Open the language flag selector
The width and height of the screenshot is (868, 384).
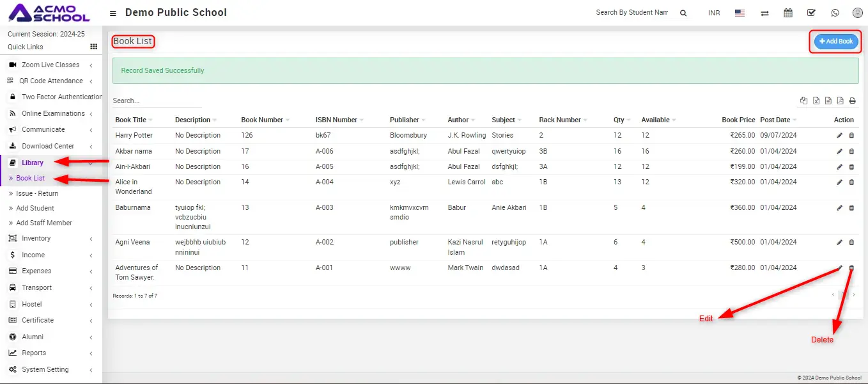coord(740,13)
